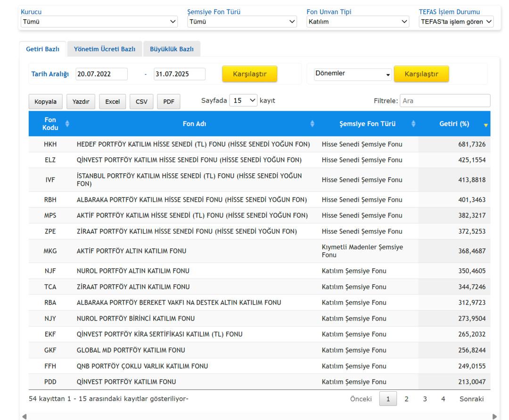Image resolution: width=509 pixels, height=420 pixels.
Task: Click the Kopyala button
Action: (x=45, y=102)
